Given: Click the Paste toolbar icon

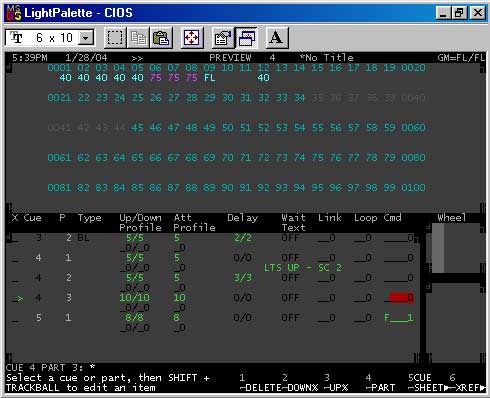Looking at the screenshot, I should pos(161,38).
